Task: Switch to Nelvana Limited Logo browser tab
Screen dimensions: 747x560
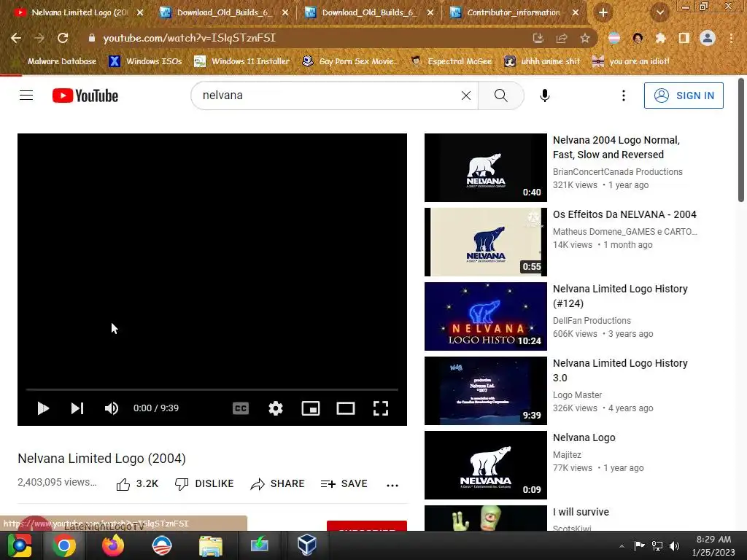Action: [79, 12]
